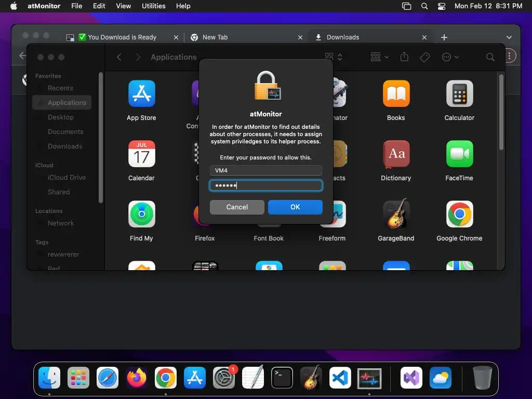
Task: Open the atMonitor menu
Action: 44,6
